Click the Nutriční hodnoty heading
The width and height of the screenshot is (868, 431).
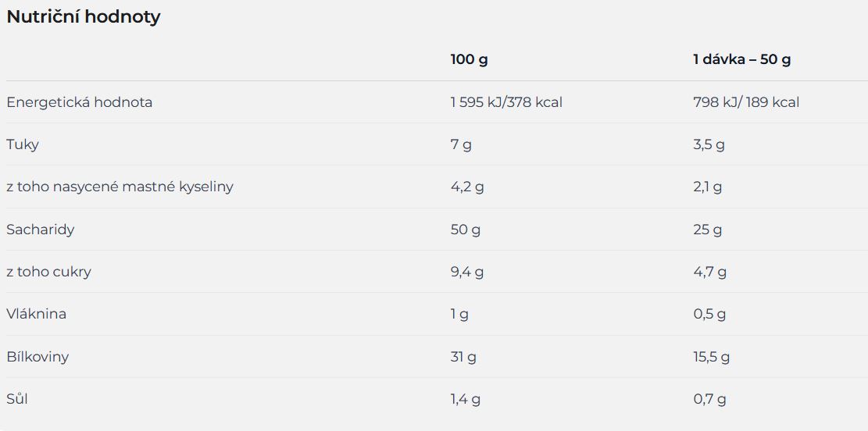[x=83, y=17]
